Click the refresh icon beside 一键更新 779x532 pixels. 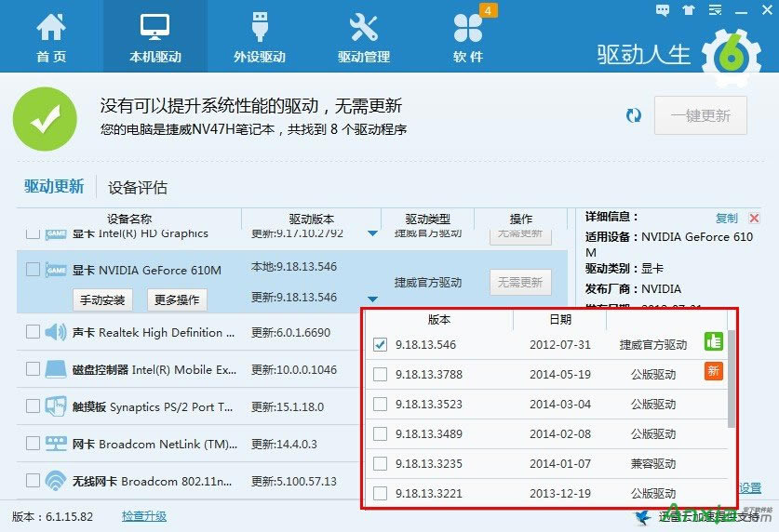click(634, 115)
